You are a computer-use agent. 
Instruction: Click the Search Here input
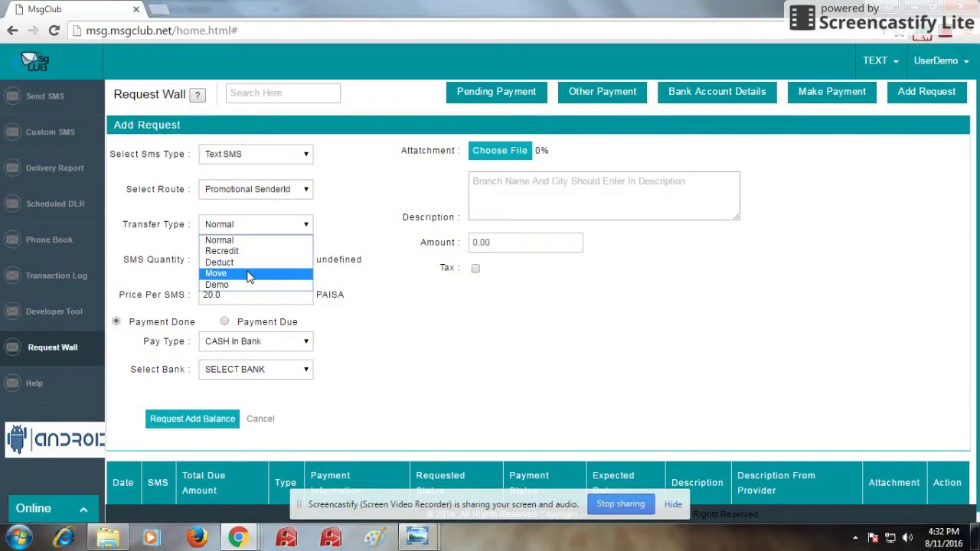pos(283,93)
